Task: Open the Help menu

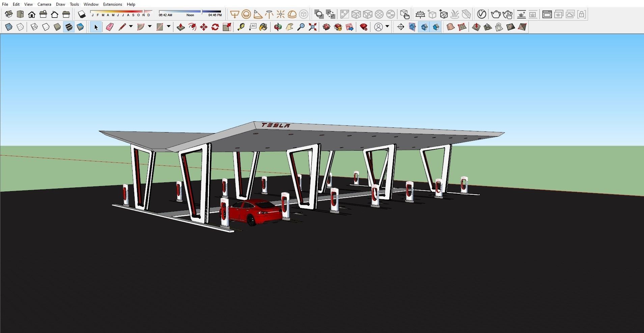Action: click(131, 4)
